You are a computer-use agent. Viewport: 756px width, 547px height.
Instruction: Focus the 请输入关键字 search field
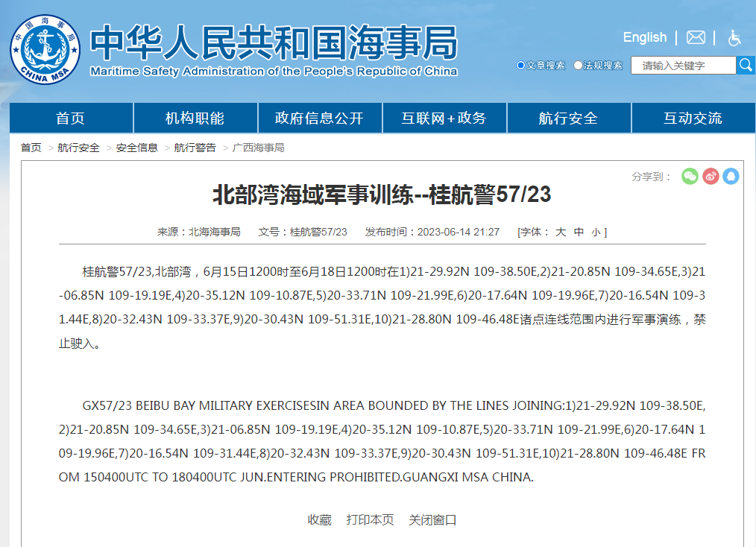coord(683,65)
